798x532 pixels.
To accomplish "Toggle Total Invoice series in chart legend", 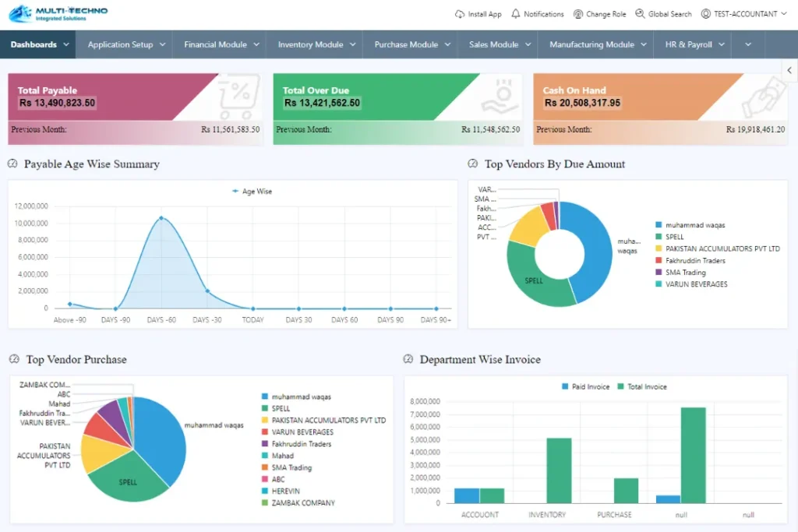I will [x=621, y=386].
